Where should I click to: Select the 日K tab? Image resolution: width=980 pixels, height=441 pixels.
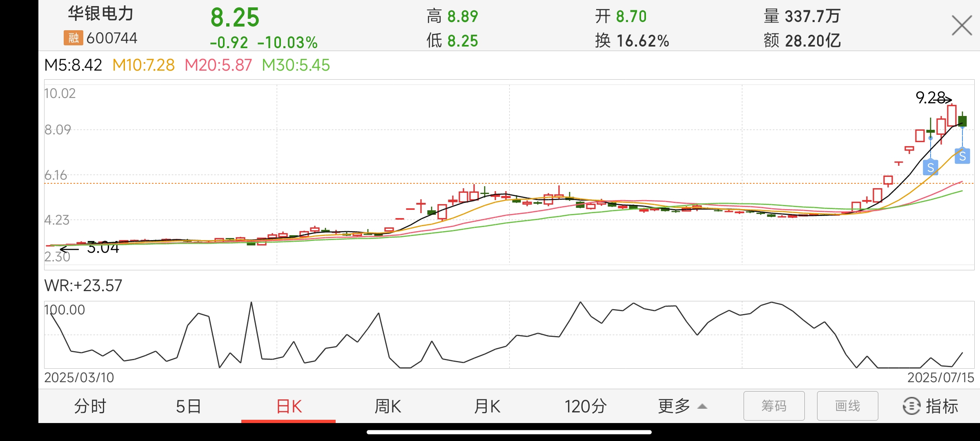pyautogui.click(x=289, y=406)
